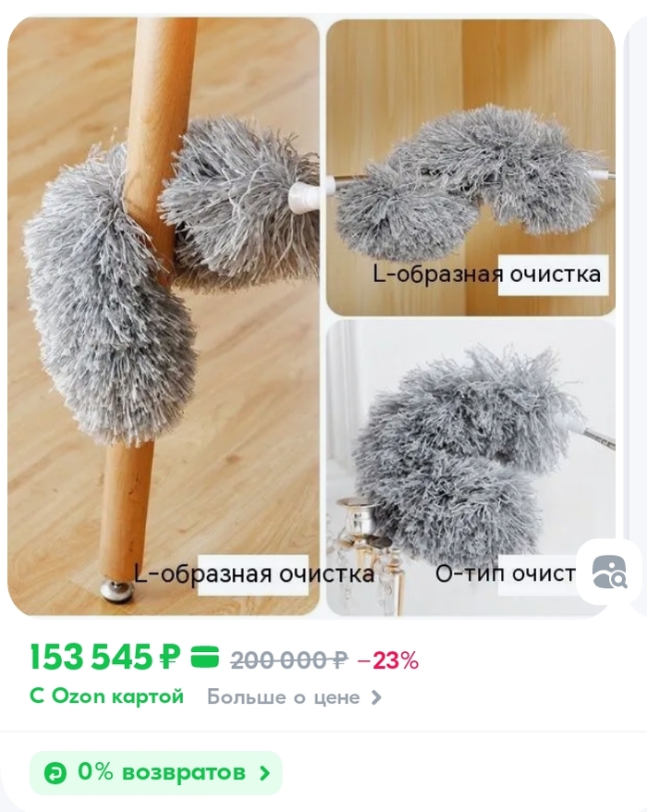This screenshot has height=812, width=647.
Task: Select the С Ozon картой label
Action: [107, 696]
